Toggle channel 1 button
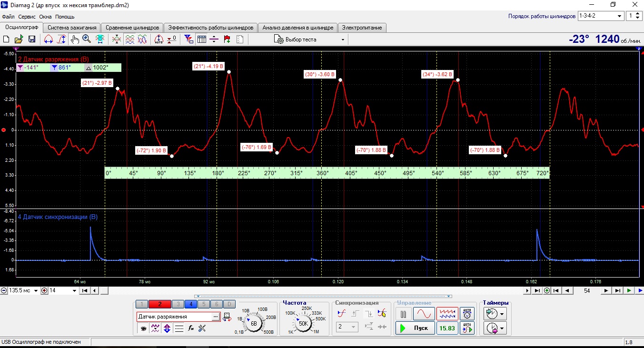Screen dimensions: 644x348 142,304
